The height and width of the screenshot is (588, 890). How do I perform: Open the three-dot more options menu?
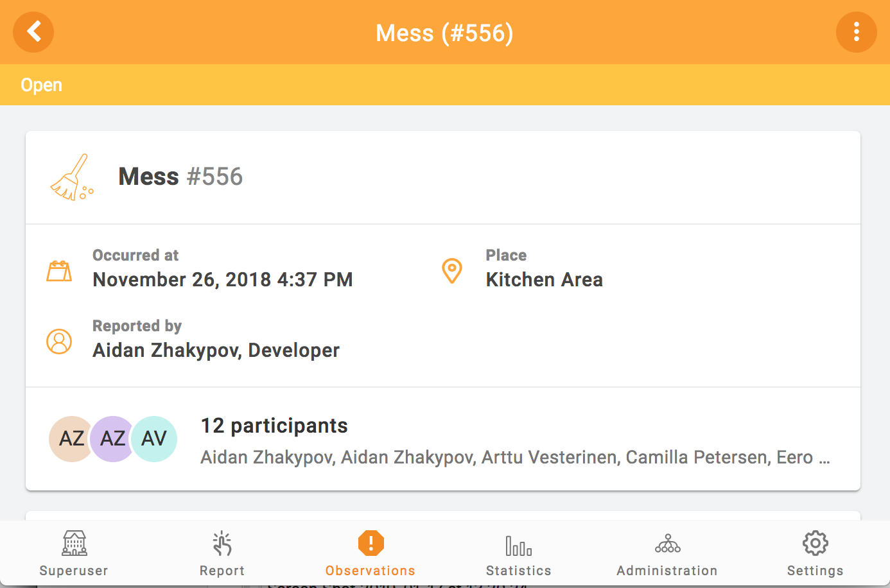click(x=856, y=32)
